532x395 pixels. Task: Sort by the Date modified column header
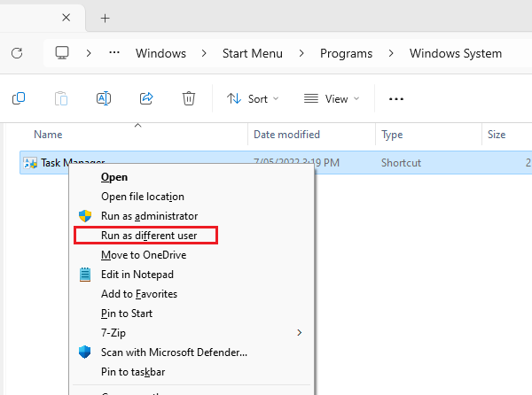pyautogui.click(x=286, y=135)
